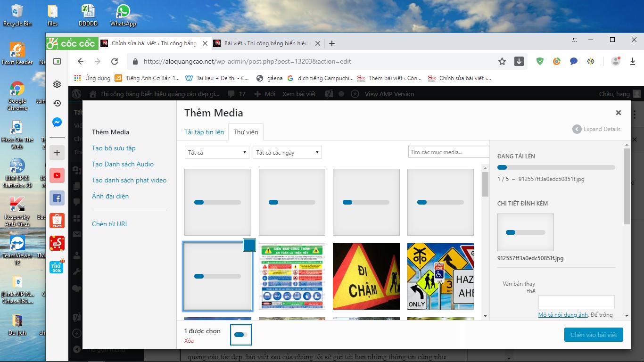Click the upload progress bar under Đang tải lên
The height and width of the screenshot is (362, 644).
556,167
